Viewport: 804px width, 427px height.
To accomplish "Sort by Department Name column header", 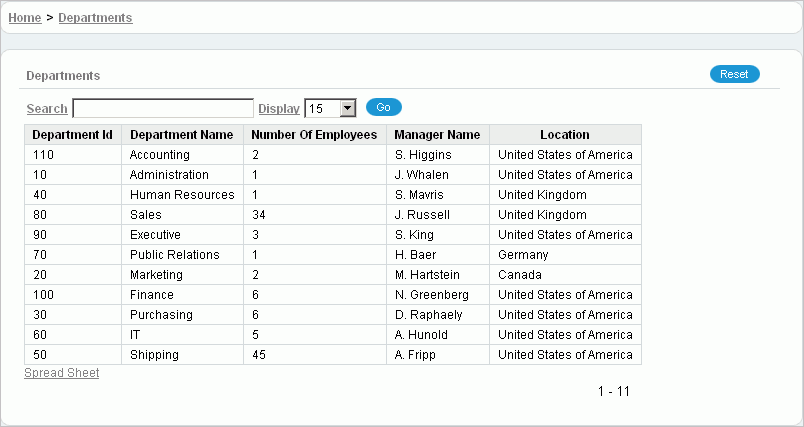I will pos(181,134).
